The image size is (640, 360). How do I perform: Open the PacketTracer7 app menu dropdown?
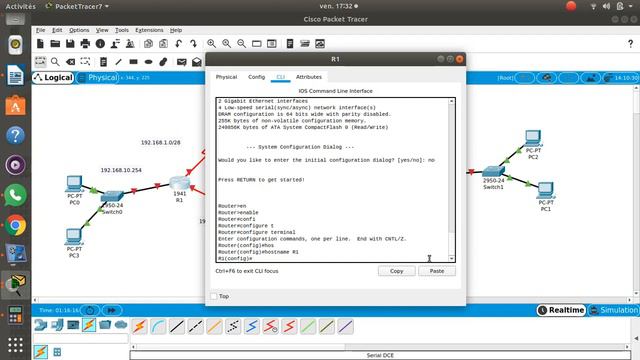[78, 6]
